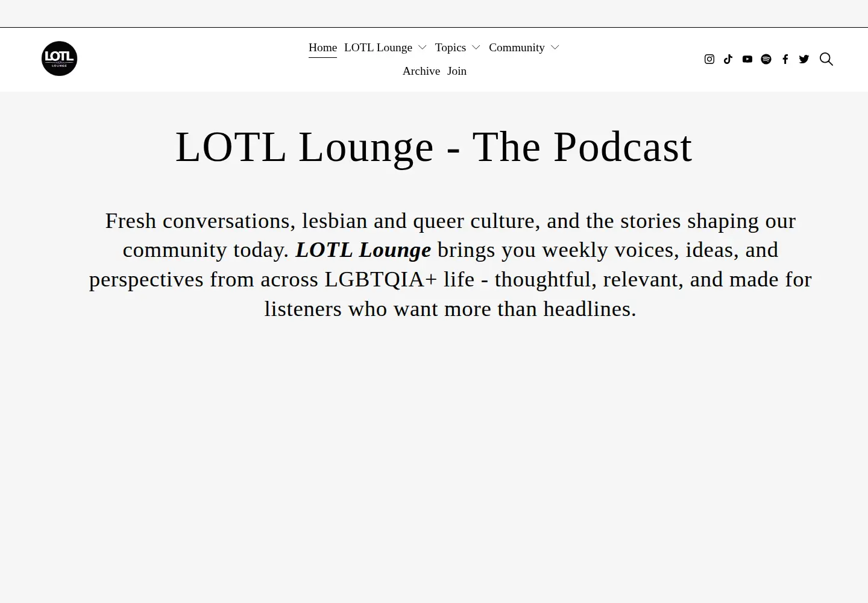Click the LOTL Lounge round logo

tap(59, 58)
